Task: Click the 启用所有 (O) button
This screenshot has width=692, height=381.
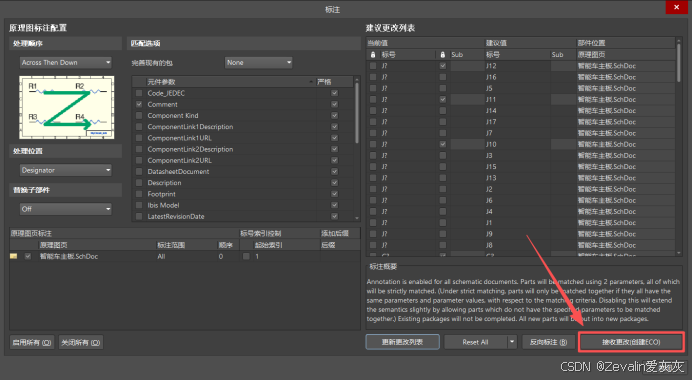Action: [x=32, y=342]
